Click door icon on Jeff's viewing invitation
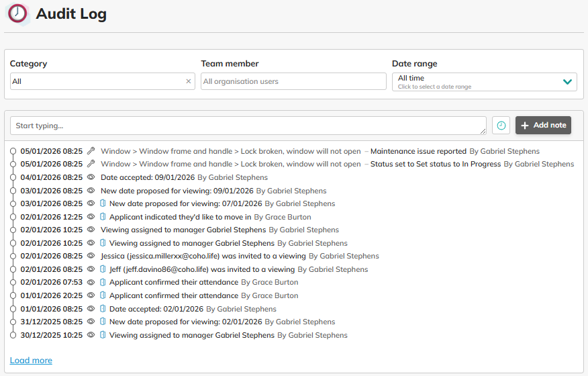 pos(103,269)
